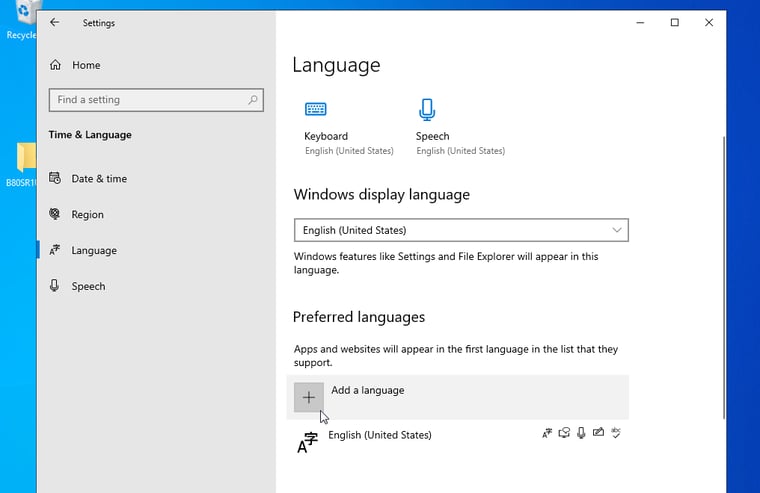This screenshot has width=760, height=493.
Task: Click the handwriting feature icon
Action: 599,432
